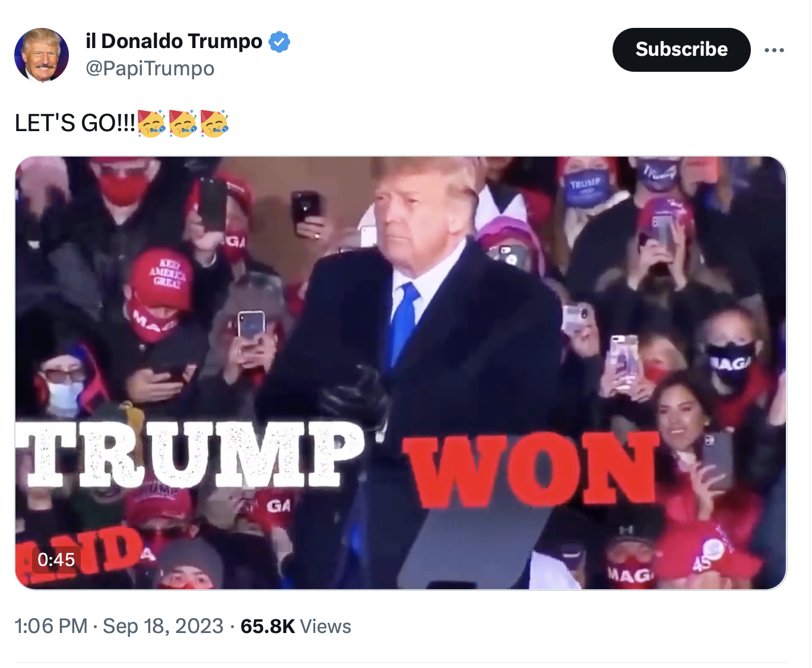Open the @PapiTrumpo profile avatar
Viewport: 812px width, 668px height.
pos(42,55)
